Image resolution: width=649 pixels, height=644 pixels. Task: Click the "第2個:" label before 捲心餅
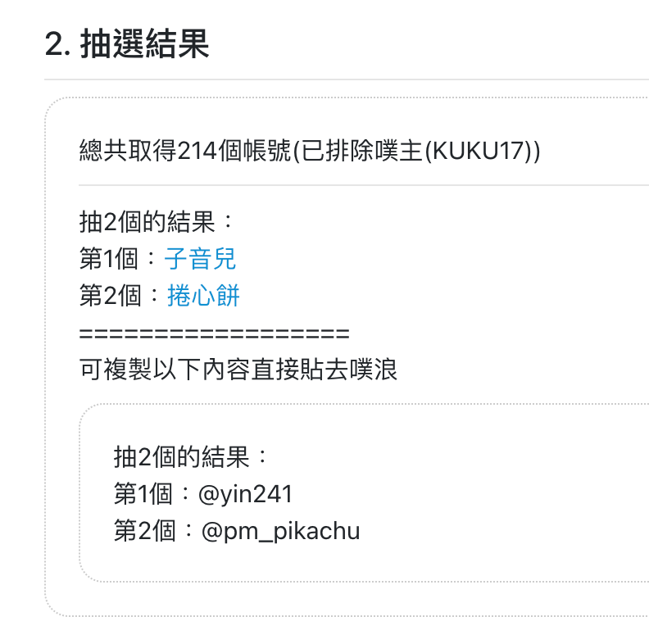point(119,296)
